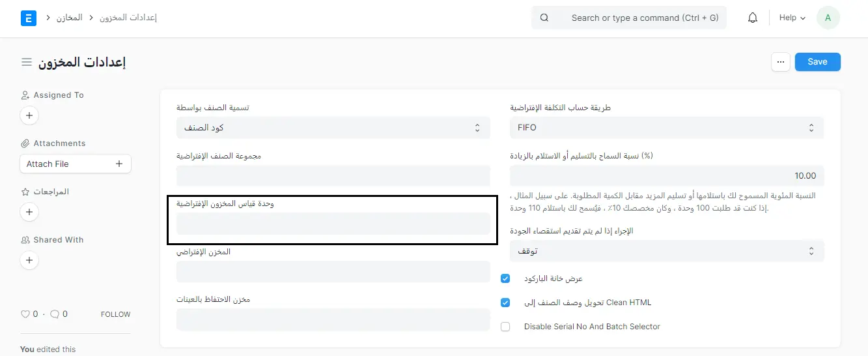
Task: Toggle the sidebar hamburger menu
Action: click(x=27, y=62)
